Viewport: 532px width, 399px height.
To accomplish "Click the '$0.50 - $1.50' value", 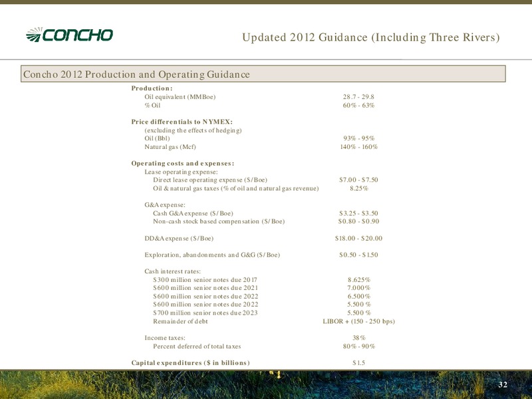I will click(x=358, y=255).
